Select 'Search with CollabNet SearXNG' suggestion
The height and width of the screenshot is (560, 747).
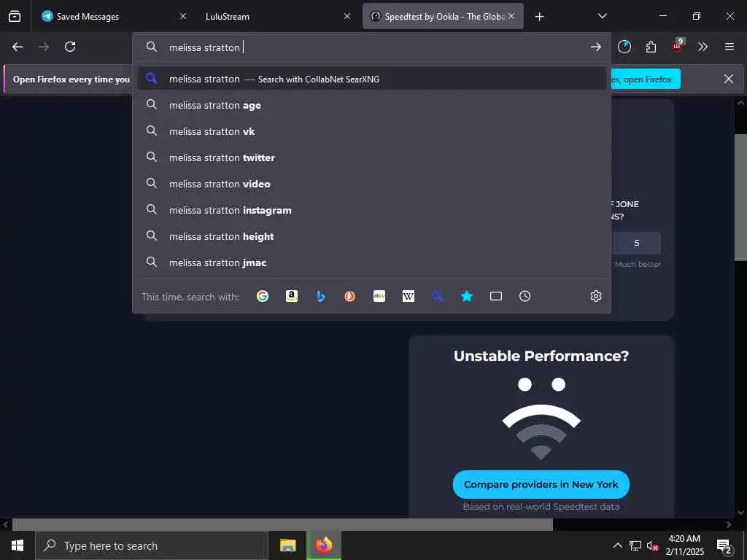point(371,79)
